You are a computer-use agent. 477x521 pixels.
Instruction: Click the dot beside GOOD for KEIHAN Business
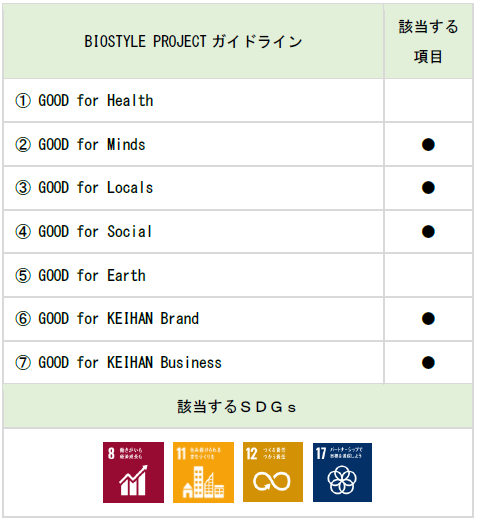428,363
